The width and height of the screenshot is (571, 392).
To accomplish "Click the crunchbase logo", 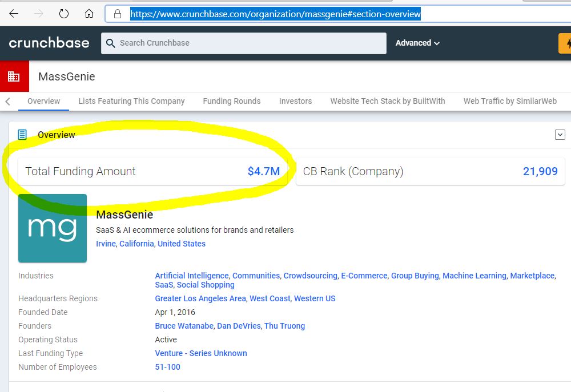I will [49, 43].
